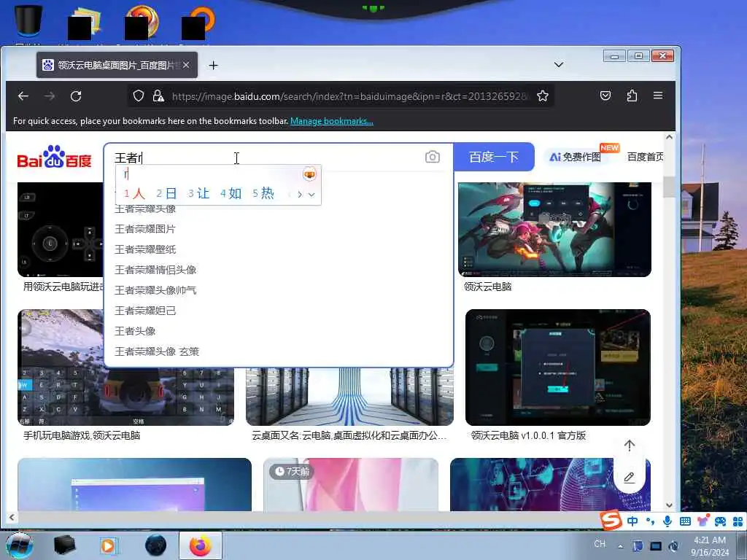
Task: Click the pencil feedback icon
Action: (630, 478)
